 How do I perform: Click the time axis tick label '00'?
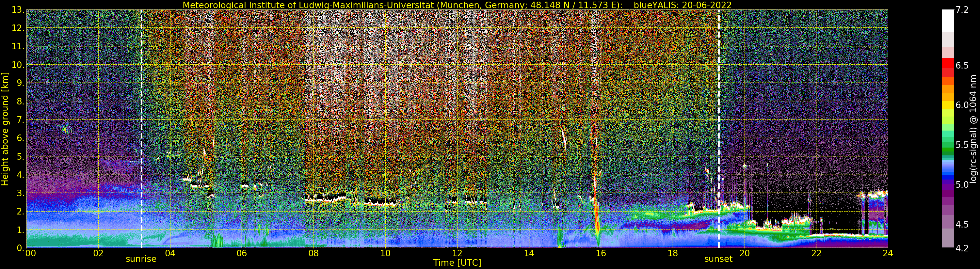tap(30, 253)
